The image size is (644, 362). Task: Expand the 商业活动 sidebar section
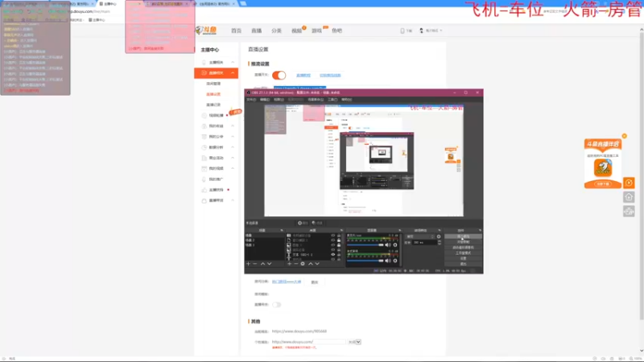[x=233, y=158]
